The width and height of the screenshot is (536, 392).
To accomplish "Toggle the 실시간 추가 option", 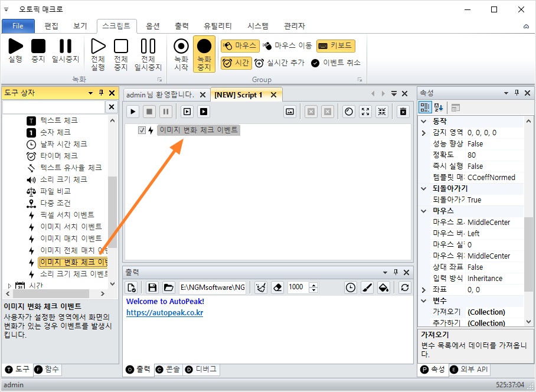I will (x=279, y=63).
